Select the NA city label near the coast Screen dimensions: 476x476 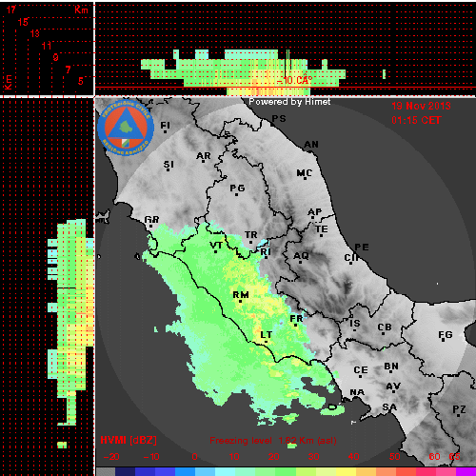(357, 392)
